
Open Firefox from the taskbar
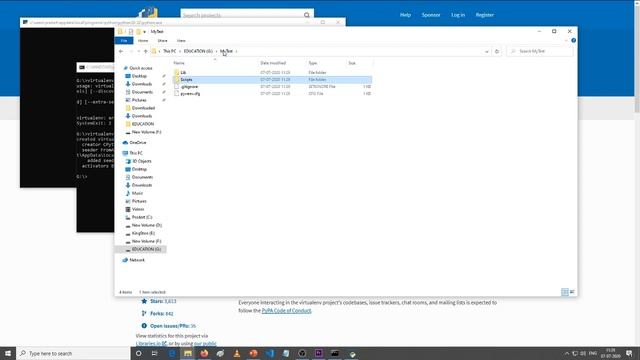tap(204, 353)
